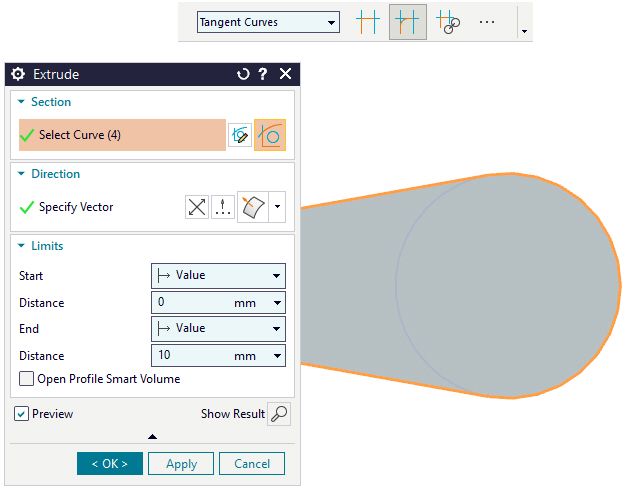Collapse dialog with the up arrow

[x=153, y=437]
